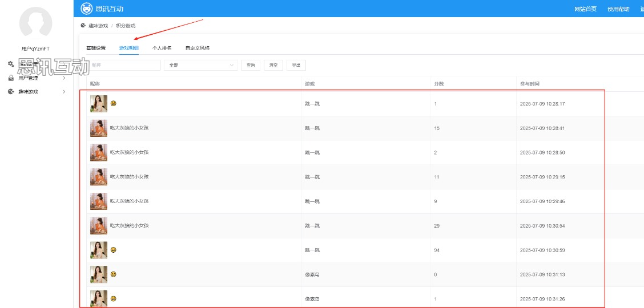The height and width of the screenshot is (308, 644).
Task: Click the 导出 button
Action: 296,65
